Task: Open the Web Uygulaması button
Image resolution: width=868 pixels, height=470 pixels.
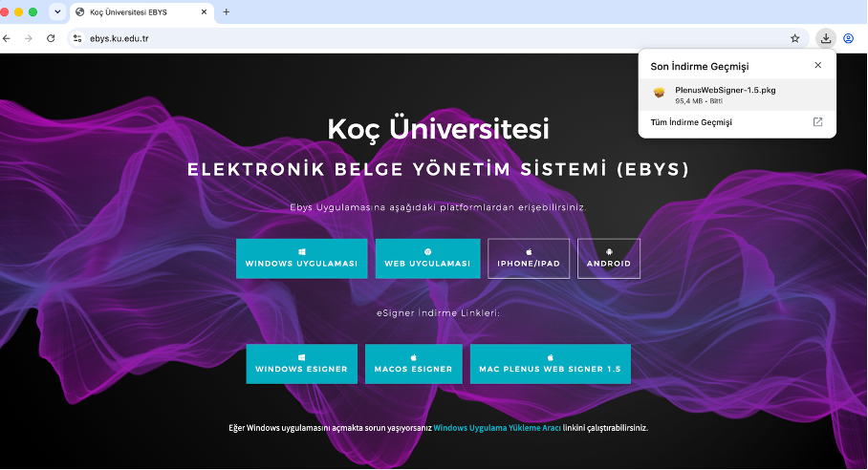Action: [x=427, y=258]
